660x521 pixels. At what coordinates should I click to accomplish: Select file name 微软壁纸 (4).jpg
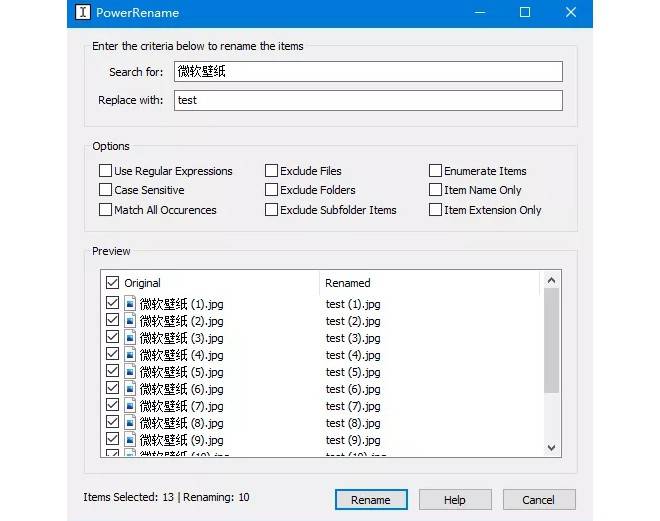[181, 355]
